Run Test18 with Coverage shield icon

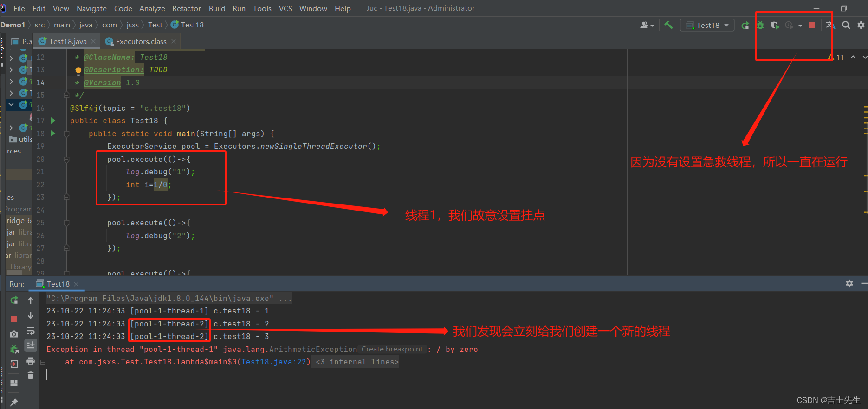tap(775, 26)
